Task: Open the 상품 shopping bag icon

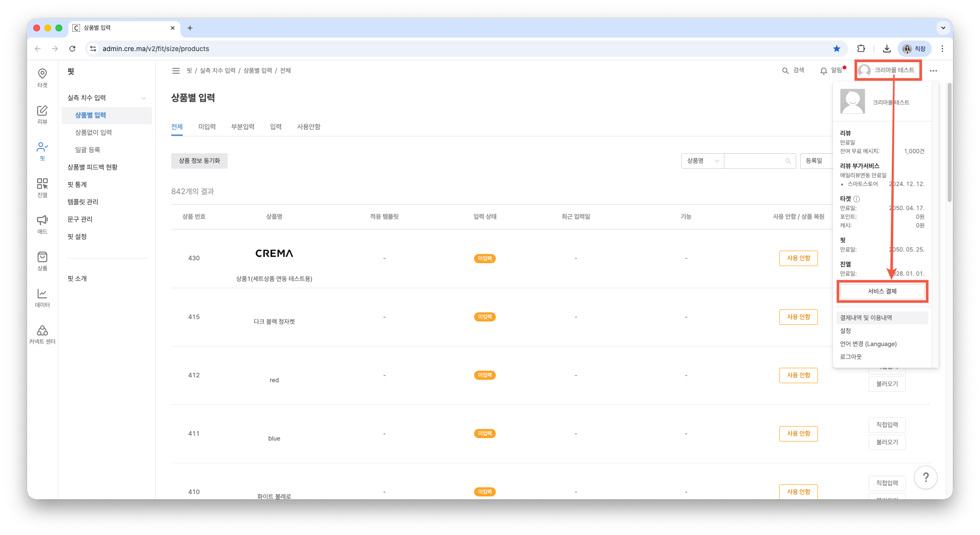Action: click(42, 261)
